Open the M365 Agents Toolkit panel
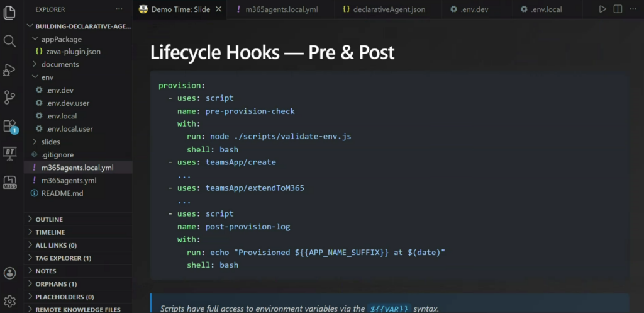The image size is (644, 313). (9, 183)
